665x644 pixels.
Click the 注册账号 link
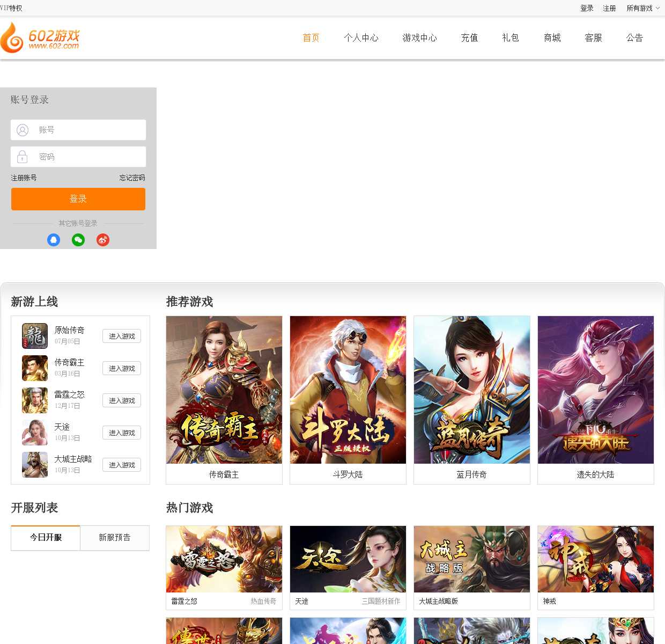coord(24,178)
